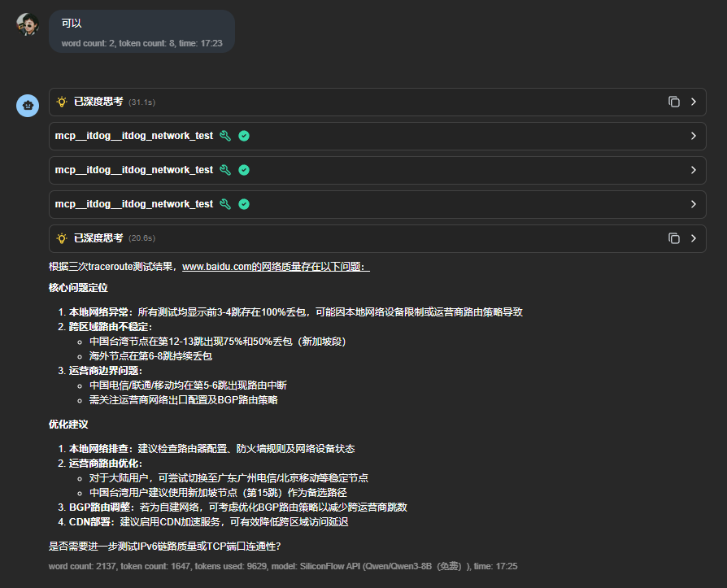Click the green checkmark on the third tool call

[244, 204]
